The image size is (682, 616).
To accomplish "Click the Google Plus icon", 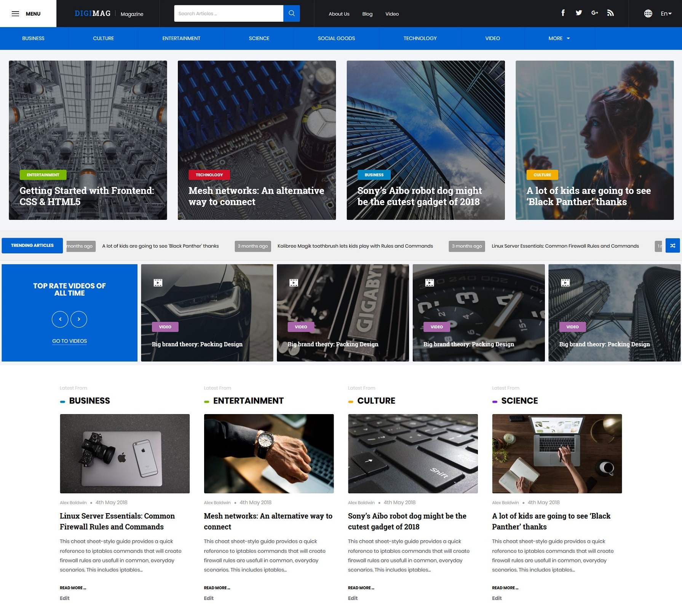I will tap(594, 13).
